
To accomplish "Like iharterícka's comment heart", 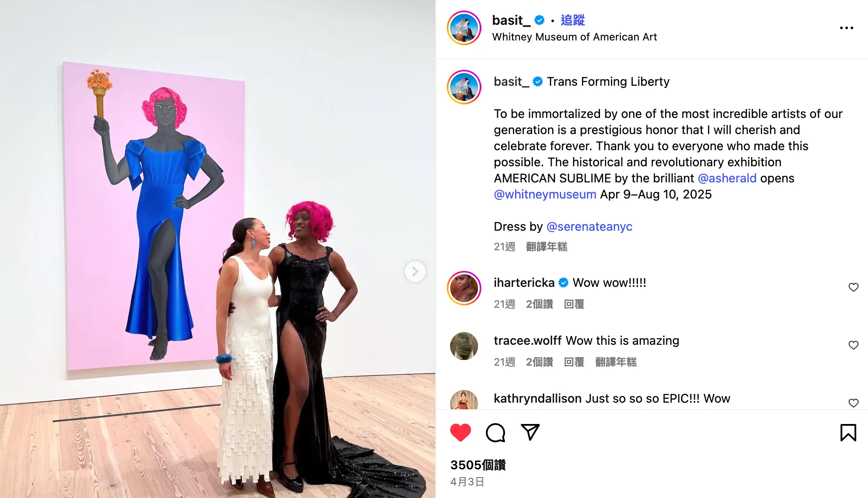I will [x=853, y=287].
